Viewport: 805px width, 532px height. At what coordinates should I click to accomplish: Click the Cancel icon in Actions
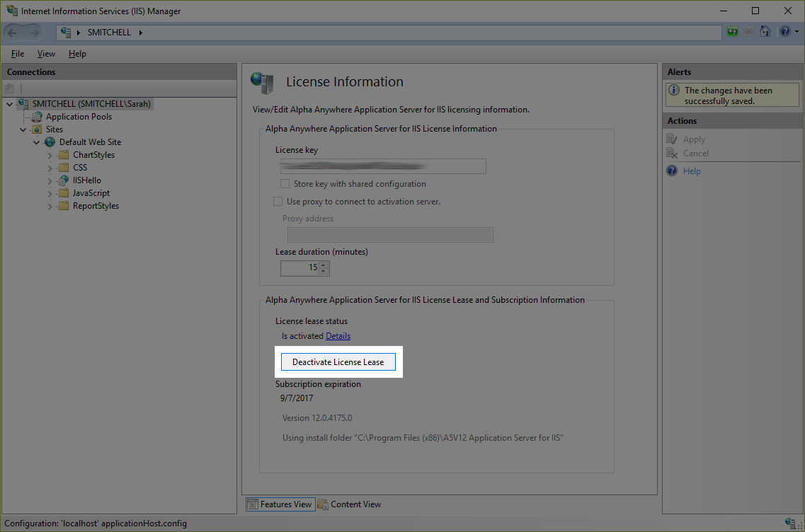point(672,153)
